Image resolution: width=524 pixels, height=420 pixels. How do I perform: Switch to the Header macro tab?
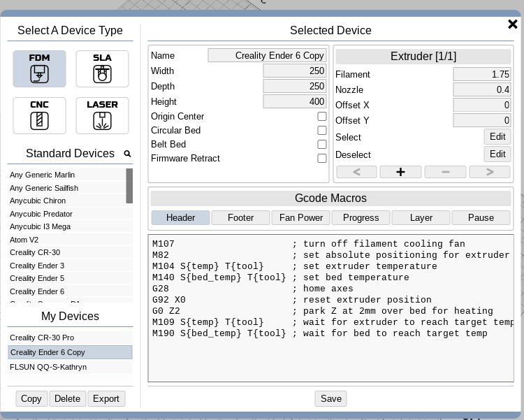pyautogui.click(x=180, y=218)
